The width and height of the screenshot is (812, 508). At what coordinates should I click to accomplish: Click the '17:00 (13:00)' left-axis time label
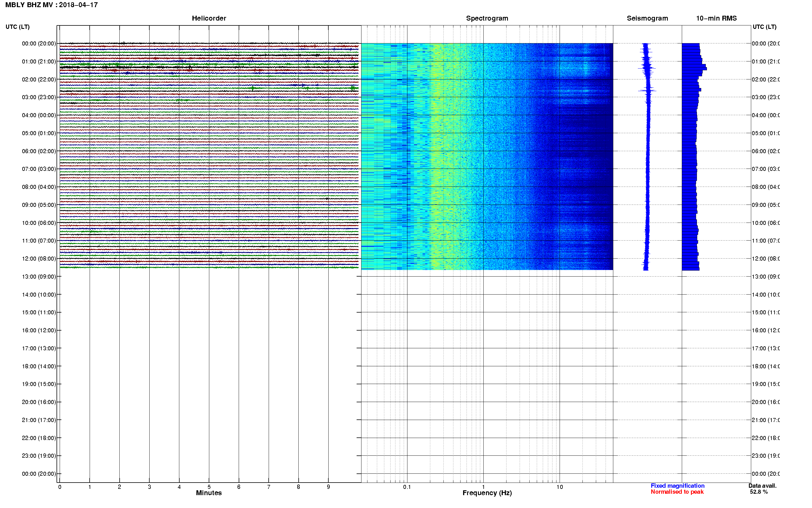click(x=39, y=348)
